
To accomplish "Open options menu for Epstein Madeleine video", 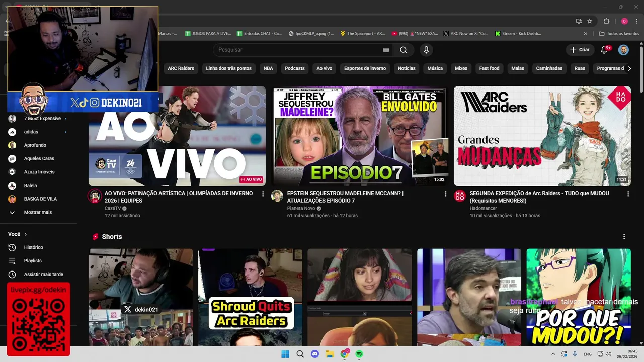I will (445, 194).
